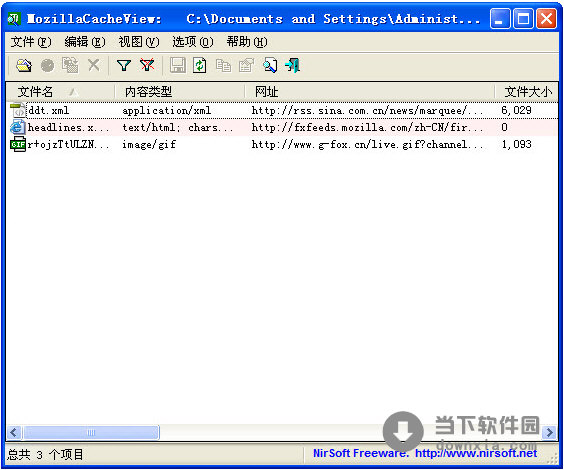This screenshot has width=564, height=470.
Task: Click the browser icon beside headlines row
Action: pos(18,127)
